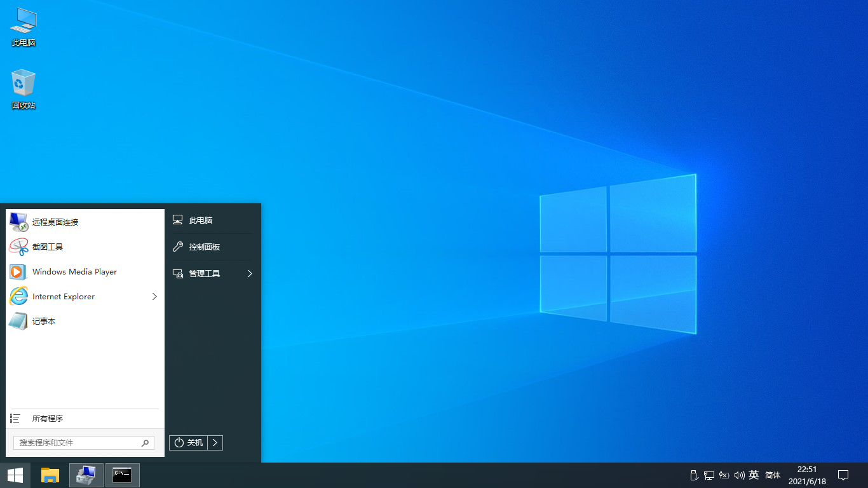The image size is (868, 488).
Task: Expand Internet Explorer jump list arrow
Action: point(154,296)
